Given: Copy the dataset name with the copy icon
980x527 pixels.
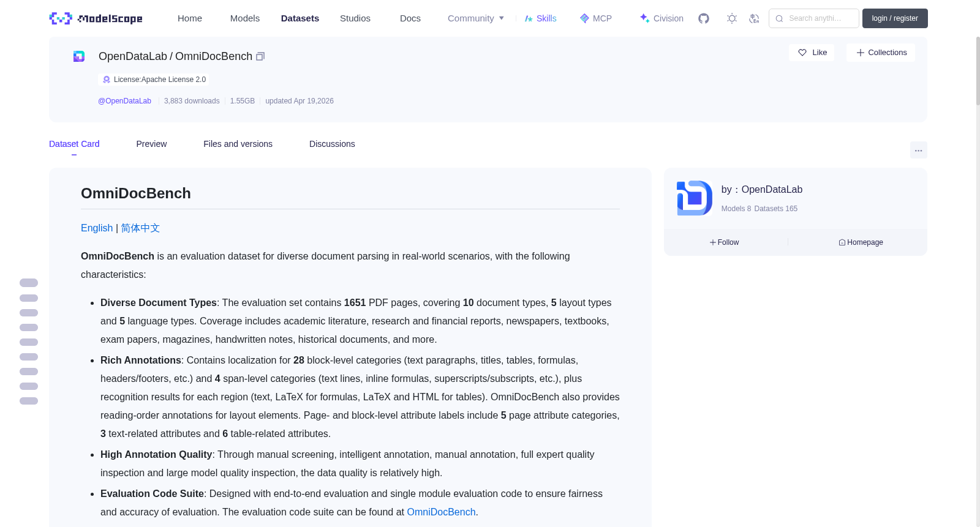Looking at the screenshot, I should pos(260,56).
